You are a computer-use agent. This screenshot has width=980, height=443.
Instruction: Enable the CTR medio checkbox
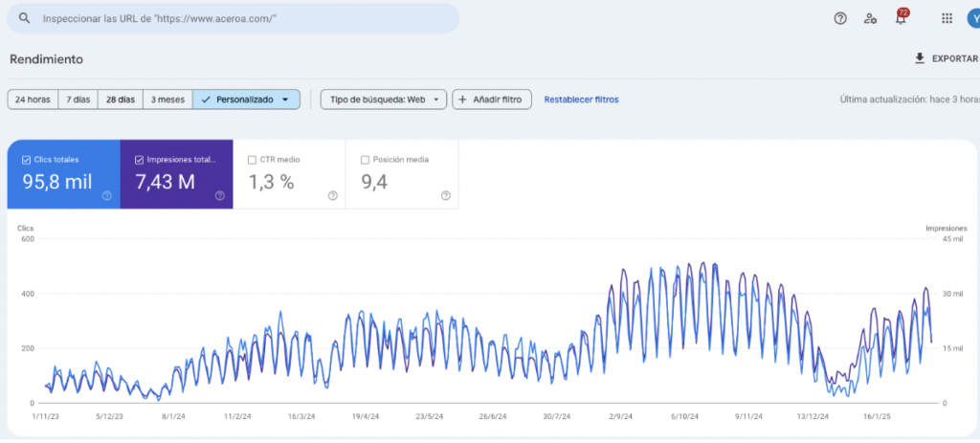(x=252, y=160)
